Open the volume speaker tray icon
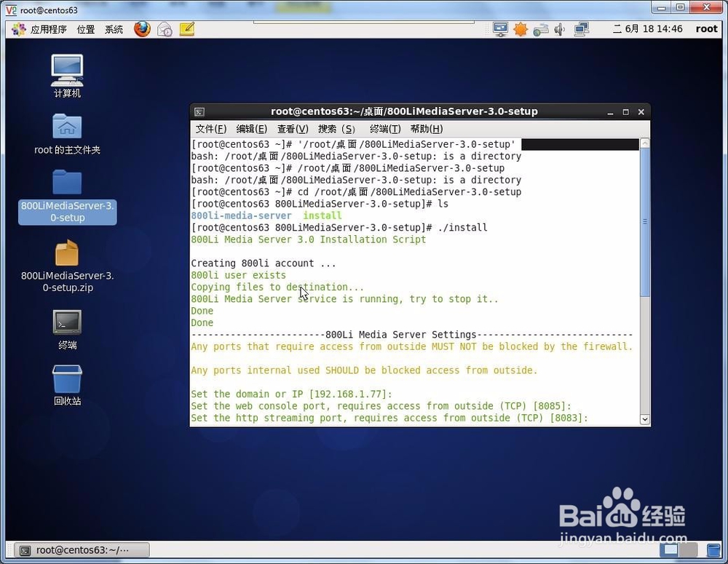This screenshot has width=728, height=564. pos(559,29)
